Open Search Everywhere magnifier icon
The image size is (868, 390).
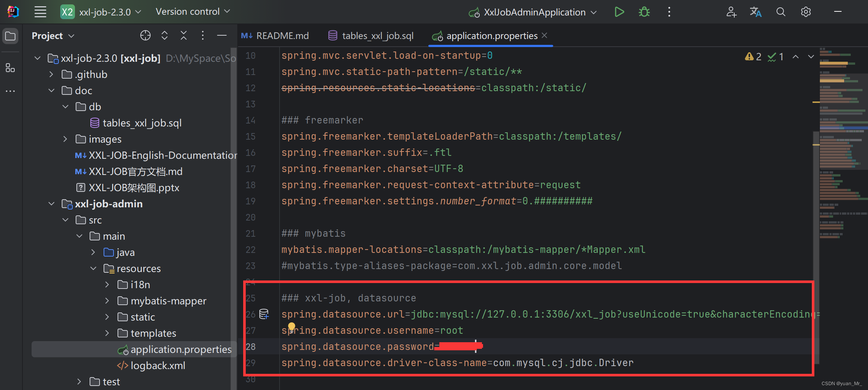pos(781,12)
